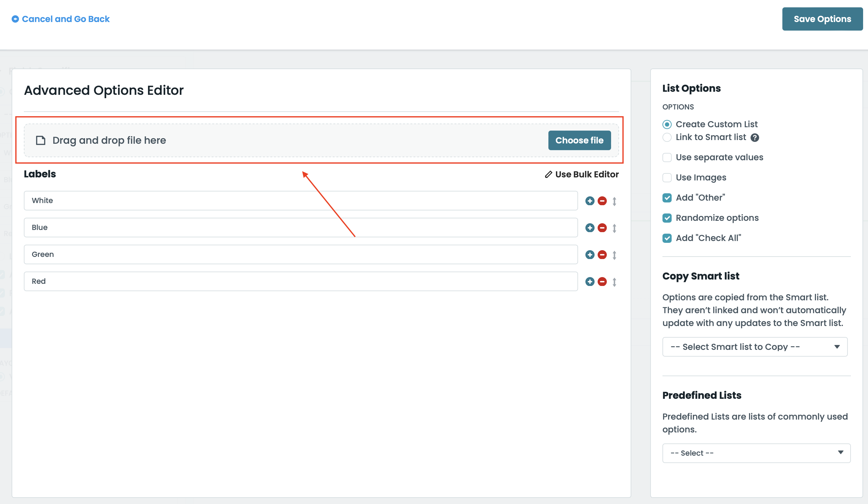Click the document icon in the drag-and-drop area
This screenshot has height=504, width=868.
tap(41, 140)
